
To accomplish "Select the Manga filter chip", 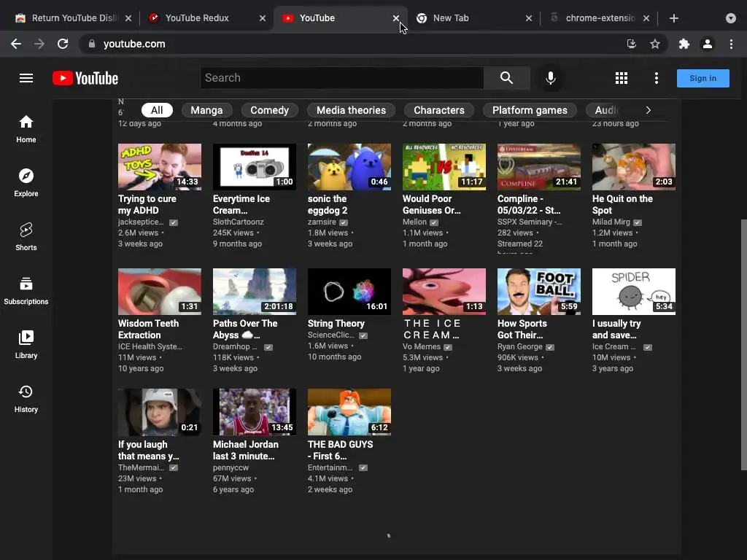I will click(x=206, y=110).
